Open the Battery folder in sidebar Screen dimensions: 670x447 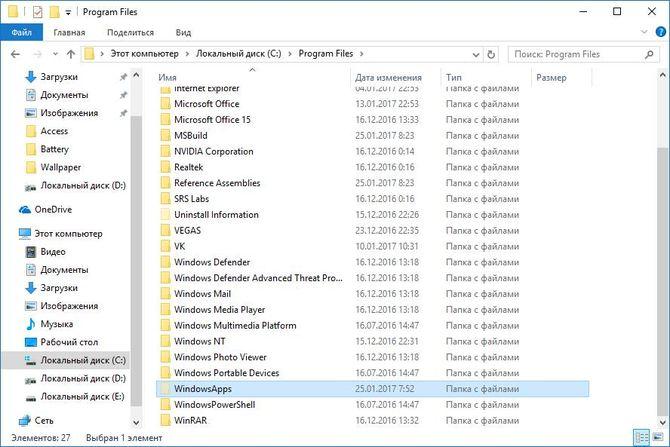coord(54,149)
